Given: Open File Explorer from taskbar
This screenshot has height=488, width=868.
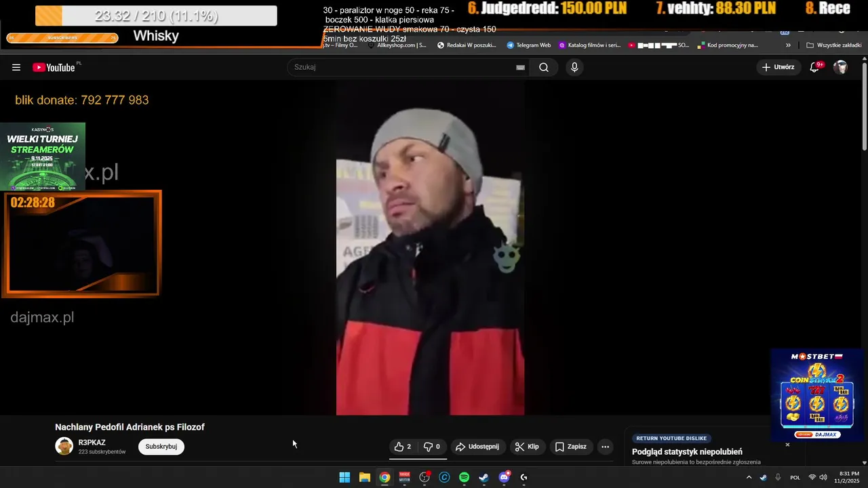Looking at the screenshot, I should [x=364, y=477].
